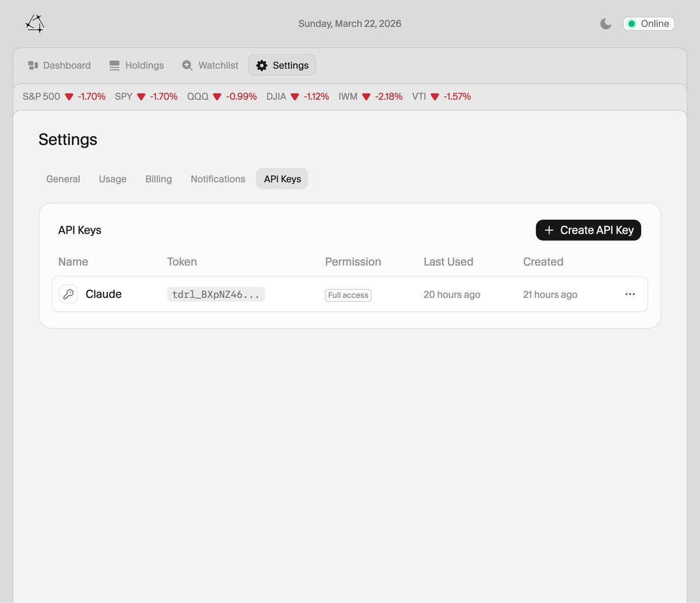
Task: Click the Holdings stack icon
Action: (x=114, y=65)
